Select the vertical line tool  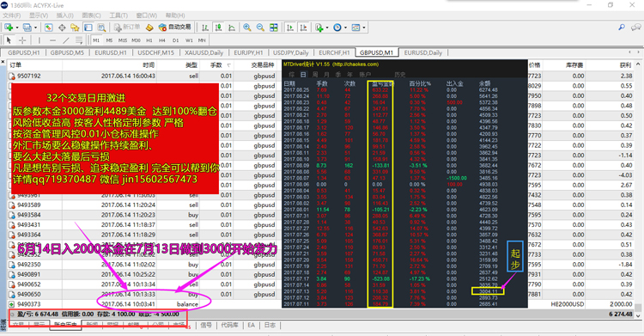point(39,40)
